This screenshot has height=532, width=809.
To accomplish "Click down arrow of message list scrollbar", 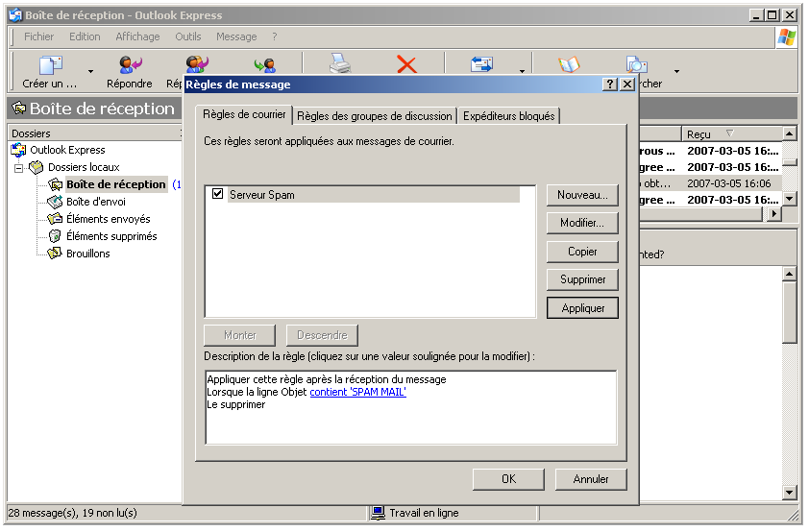I will click(x=790, y=199).
